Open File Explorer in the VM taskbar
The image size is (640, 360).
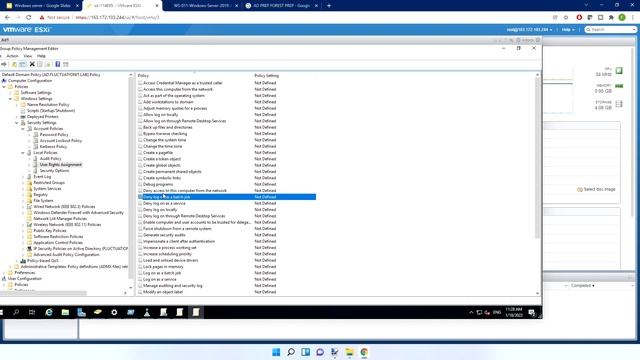tap(65, 312)
